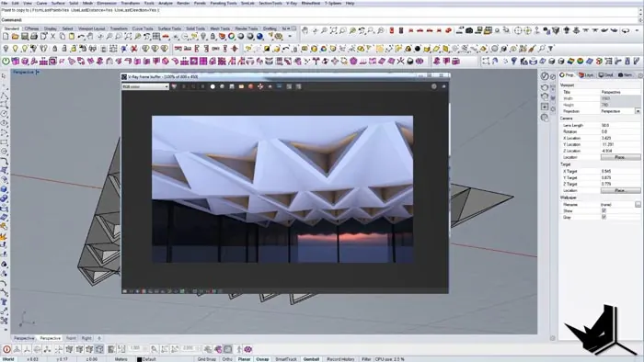Screen dimensions: 644x362
Task: Click the Select arrow tool in left sidebar
Action: (4, 76)
